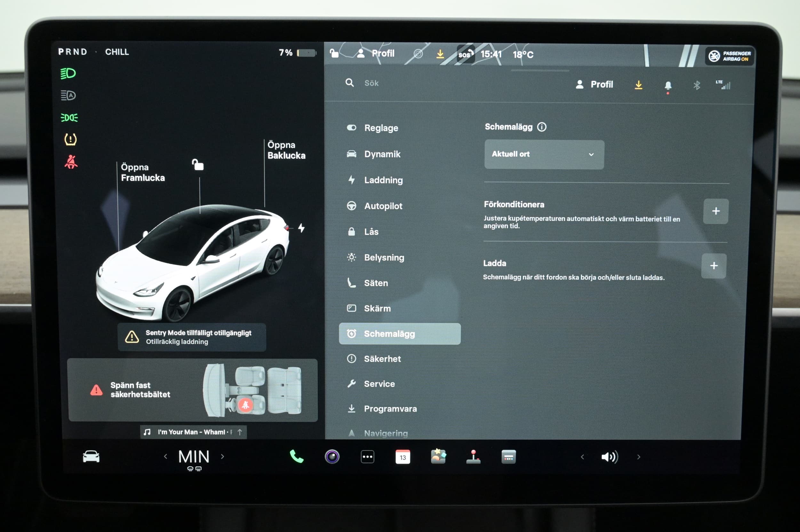Tap the tire pressure warning icon
This screenshot has height=532, width=800.
(70, 139)
